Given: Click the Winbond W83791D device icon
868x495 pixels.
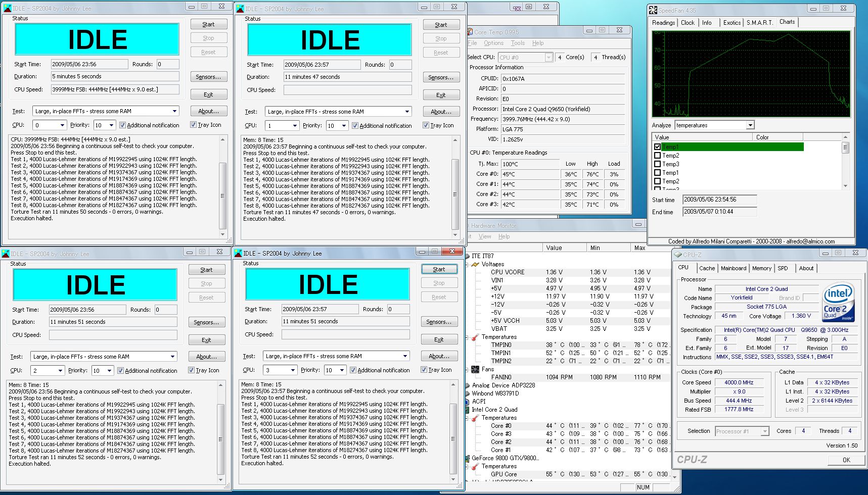Looking at the screenshot, I should 468,393.
